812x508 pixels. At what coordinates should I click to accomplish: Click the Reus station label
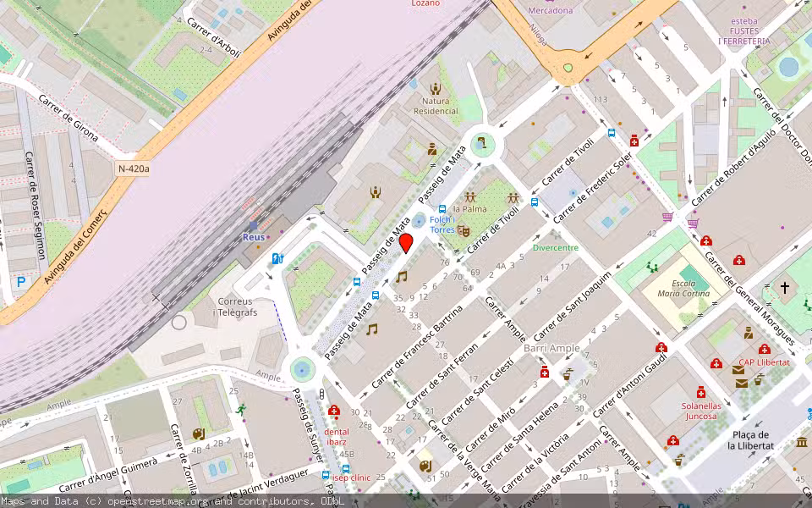pos(254,237)
